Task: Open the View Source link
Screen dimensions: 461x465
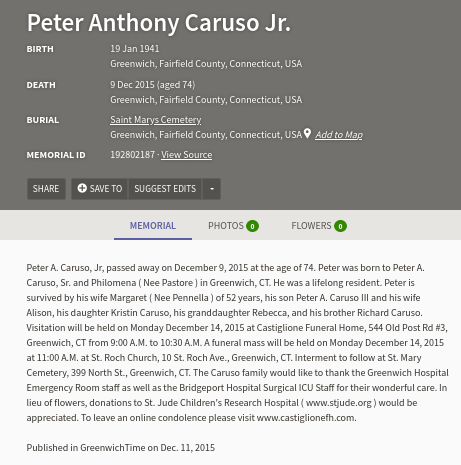Action: point(186,155)
